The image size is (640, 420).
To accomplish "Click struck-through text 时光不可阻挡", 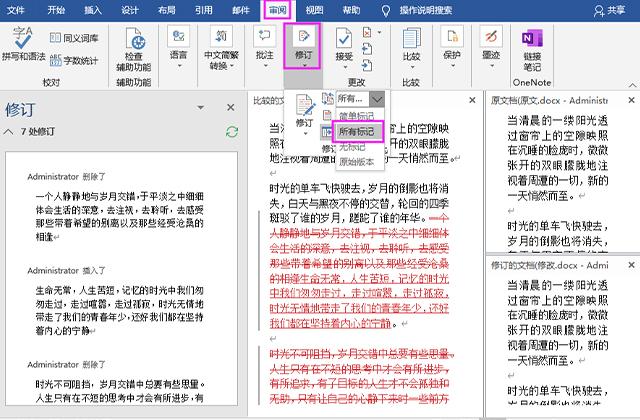I will coord(302,354).
